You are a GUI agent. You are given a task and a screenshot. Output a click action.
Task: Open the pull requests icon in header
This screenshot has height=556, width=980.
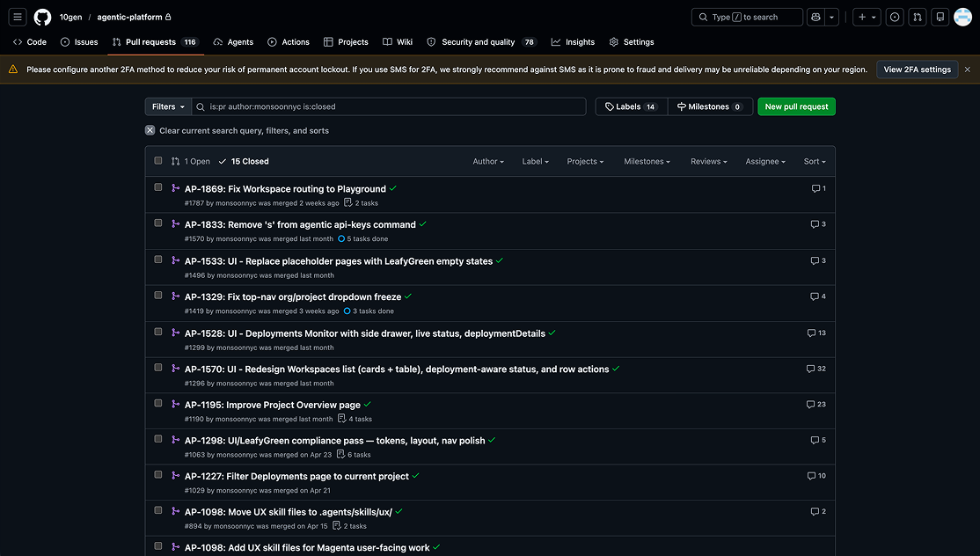[x=917, y=17]
